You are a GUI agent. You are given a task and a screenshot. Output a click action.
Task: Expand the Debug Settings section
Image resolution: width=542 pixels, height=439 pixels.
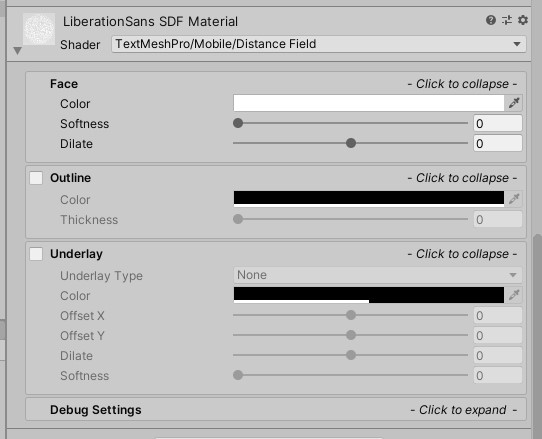point(276,410)
